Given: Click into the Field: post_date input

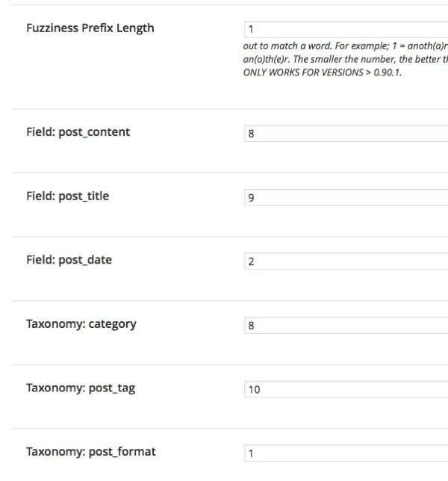Looking at the screenshot, I should 345,261.
